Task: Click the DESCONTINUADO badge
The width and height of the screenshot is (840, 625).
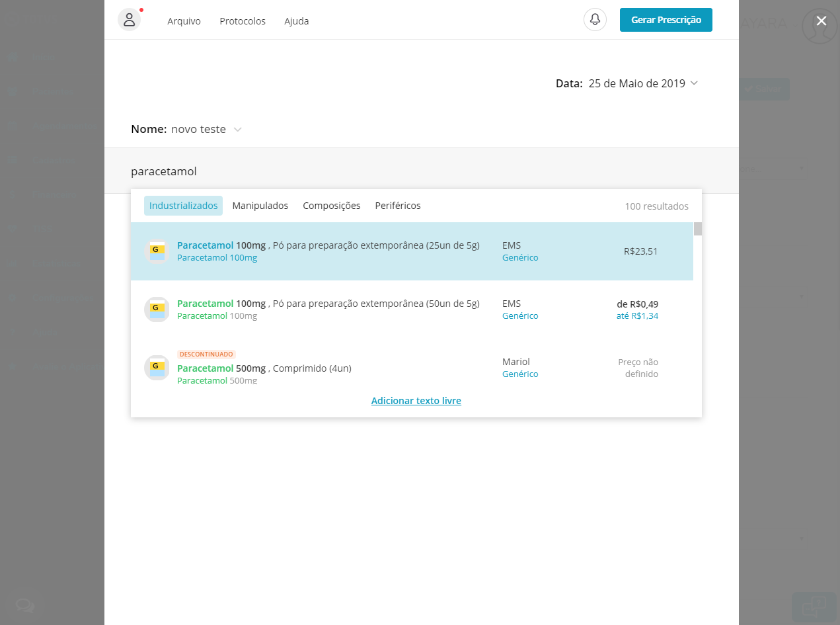Action: (206, 354)
